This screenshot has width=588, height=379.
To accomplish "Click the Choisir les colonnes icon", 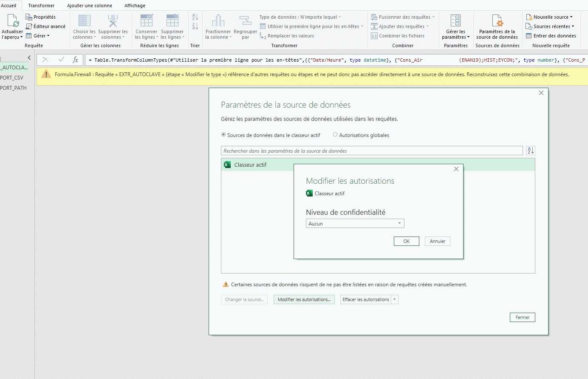I will click(84, 21).
